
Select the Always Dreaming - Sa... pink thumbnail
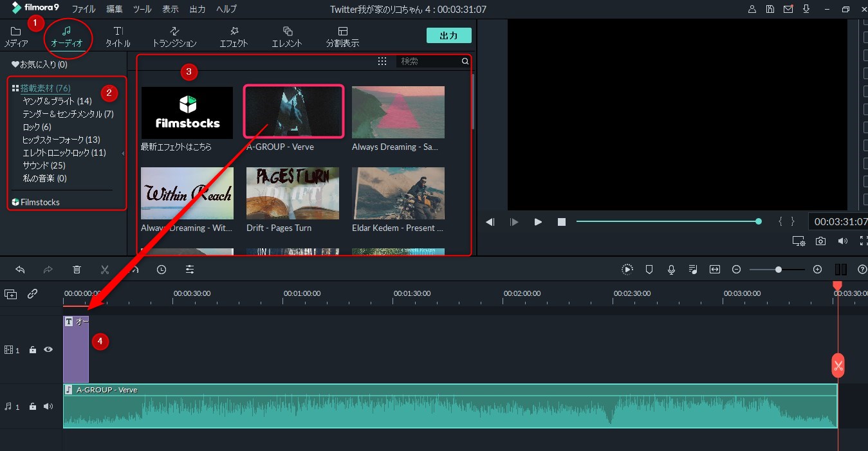point(398,112)
